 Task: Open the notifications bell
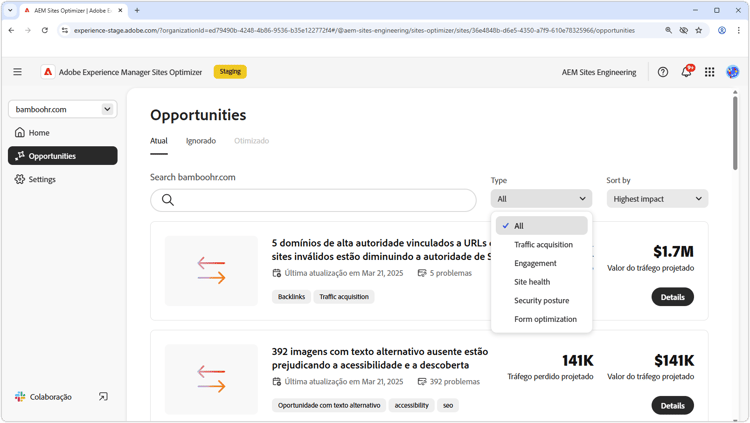686,72
